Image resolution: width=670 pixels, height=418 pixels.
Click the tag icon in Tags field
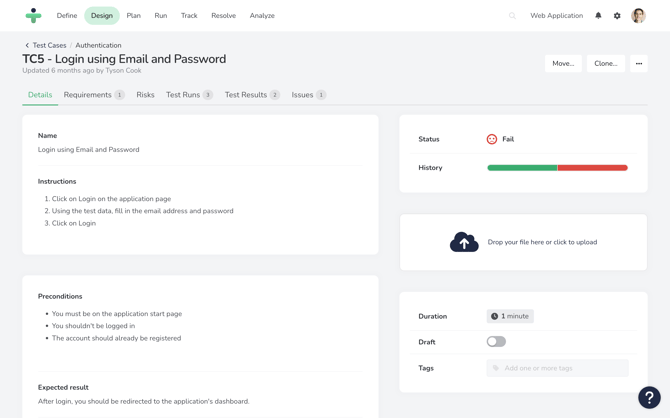pyautogui.click(x=496, y=368)
